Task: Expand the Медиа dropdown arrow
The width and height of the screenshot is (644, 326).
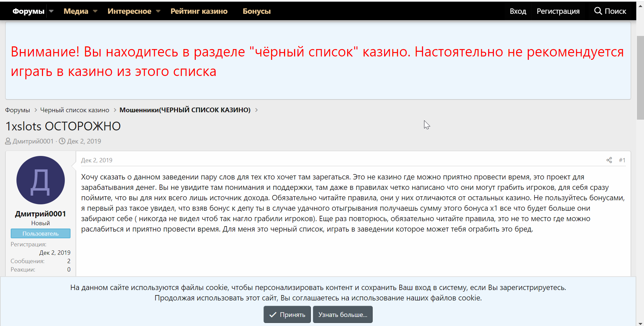Action: click(x=95, y=11)
